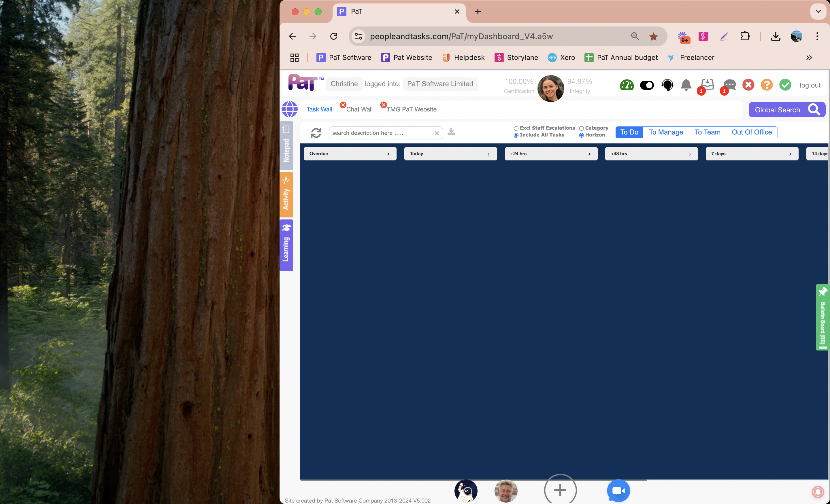Click the task wall refresh arrows icon
The height and width of the screenshot is (504, 830).
(316, 133)
